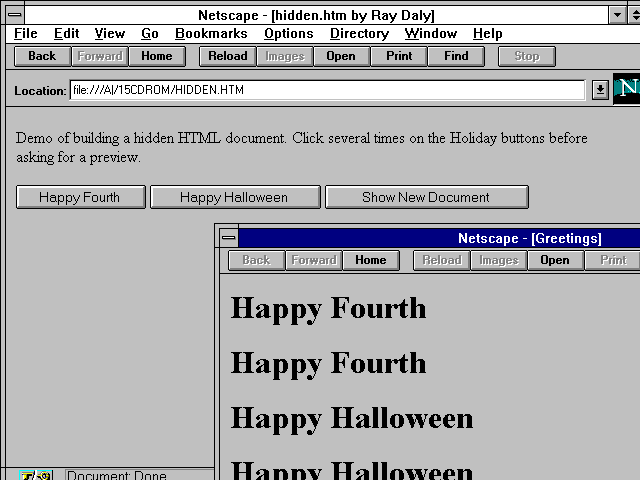Open main window system control menu box
This screenshot has width=640, height=480.
click(x=15, y=15)
